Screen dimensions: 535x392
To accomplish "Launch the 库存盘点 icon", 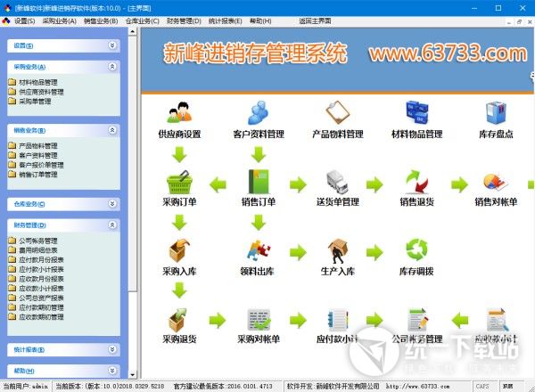I will pos(496,112).
